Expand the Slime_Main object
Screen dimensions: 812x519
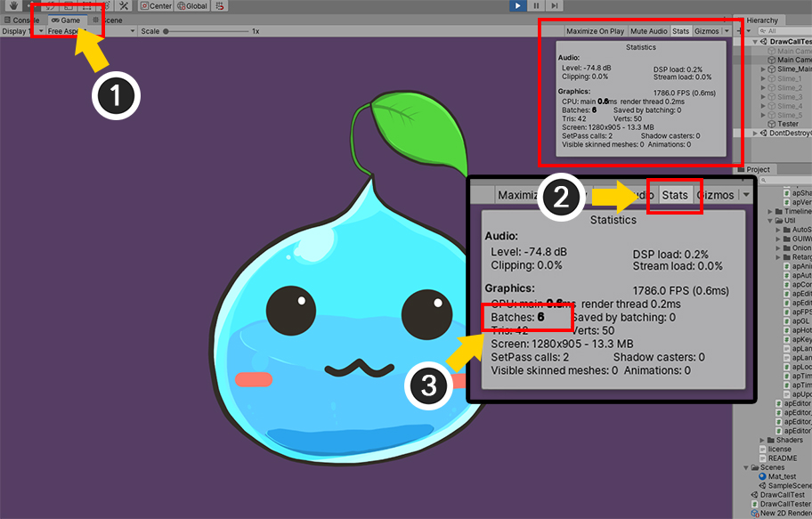coord(763,69)
